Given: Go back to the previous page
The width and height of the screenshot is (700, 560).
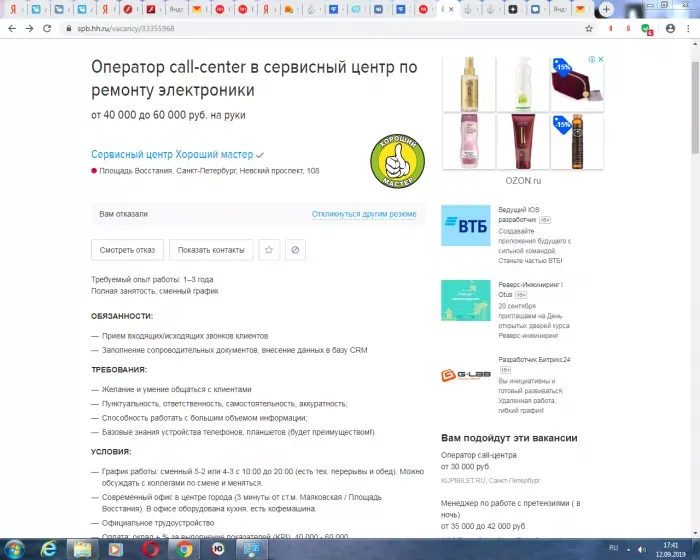Looking at the screenshot, I should [x=12, y=29].
